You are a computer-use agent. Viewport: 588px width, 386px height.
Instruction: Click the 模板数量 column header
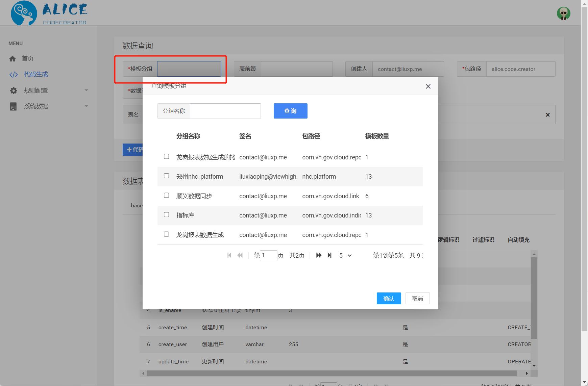coord(377,136)
